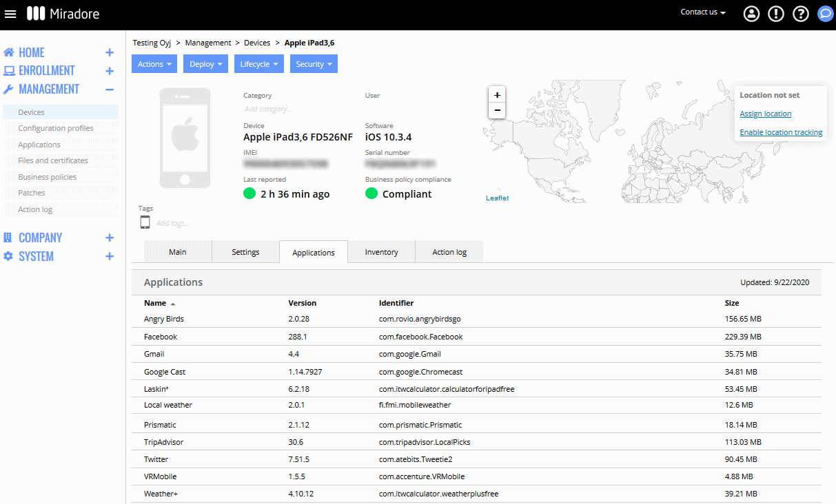Sort applications by Identifier column

click(396, 303)
